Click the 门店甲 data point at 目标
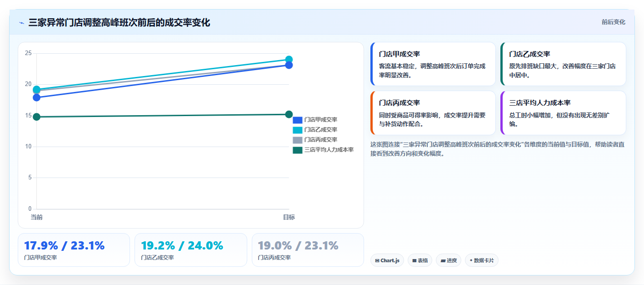This screenshot has height=285, width=644. pos(289,65)
